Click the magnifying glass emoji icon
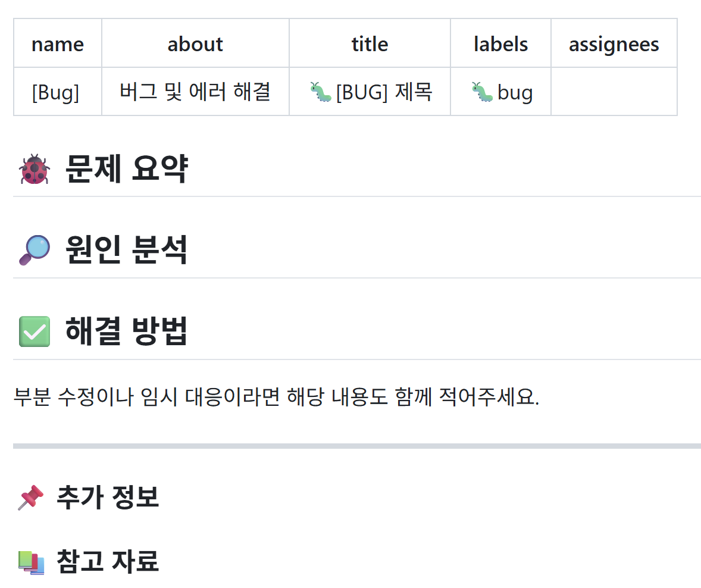701x588 pixels. coord(35,250)
